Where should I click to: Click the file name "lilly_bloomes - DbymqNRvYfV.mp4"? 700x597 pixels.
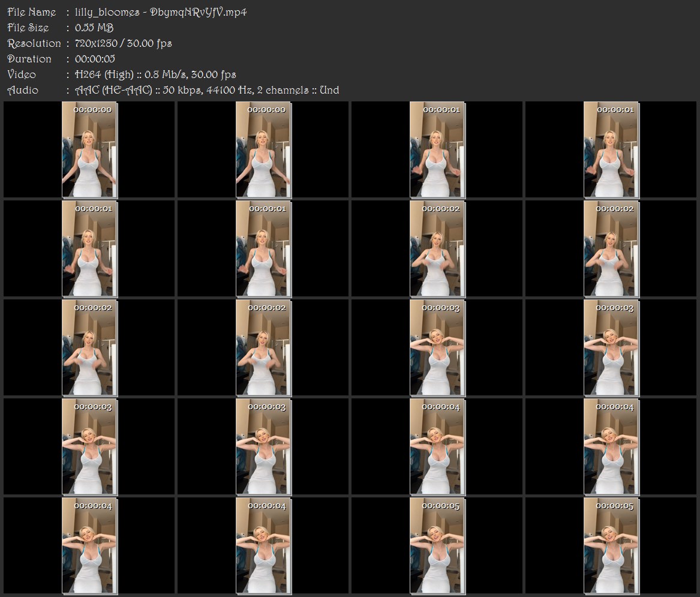161,12
